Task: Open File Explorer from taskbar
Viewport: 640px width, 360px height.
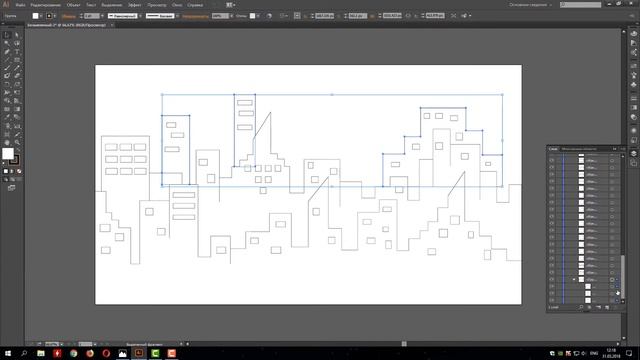Action: tap(41, 353)
